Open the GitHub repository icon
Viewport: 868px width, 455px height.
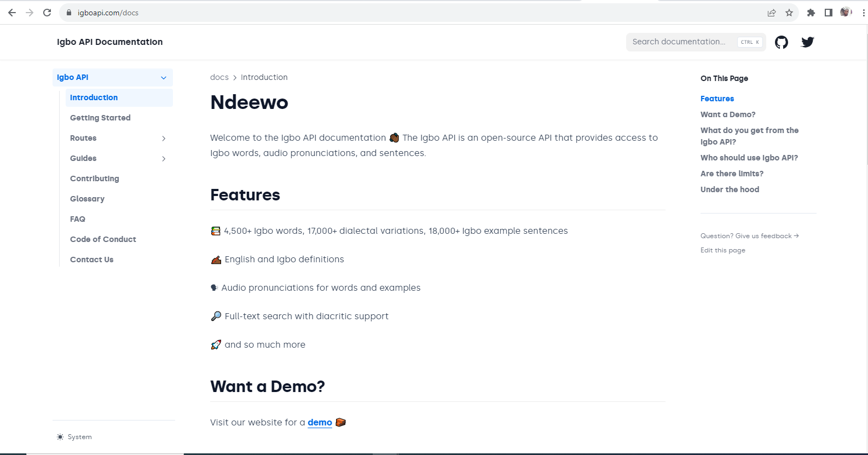click(781, 42)
